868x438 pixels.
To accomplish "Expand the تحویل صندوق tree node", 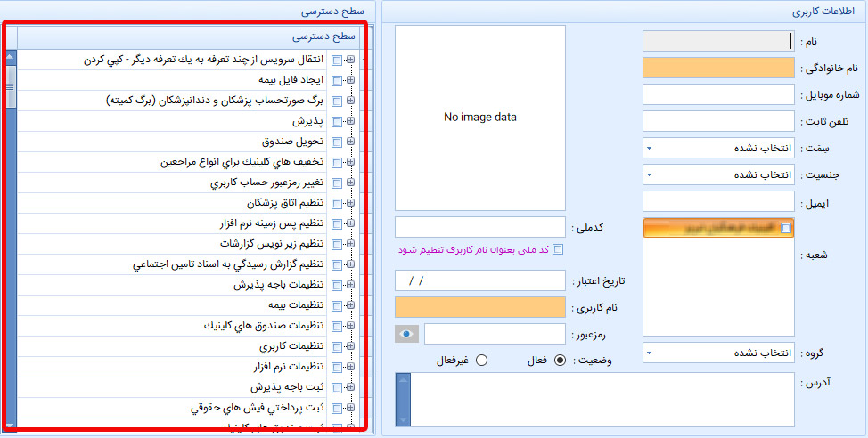I will 350,142.
